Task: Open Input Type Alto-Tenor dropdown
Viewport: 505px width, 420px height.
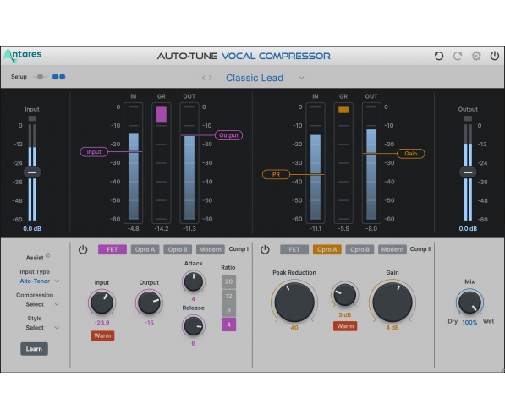Action: (x=57, y=281)
